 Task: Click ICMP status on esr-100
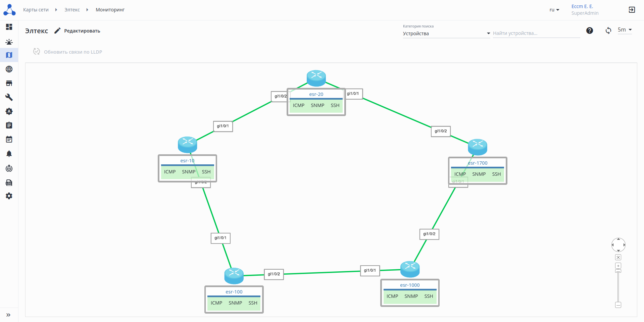tap(216, 303)
